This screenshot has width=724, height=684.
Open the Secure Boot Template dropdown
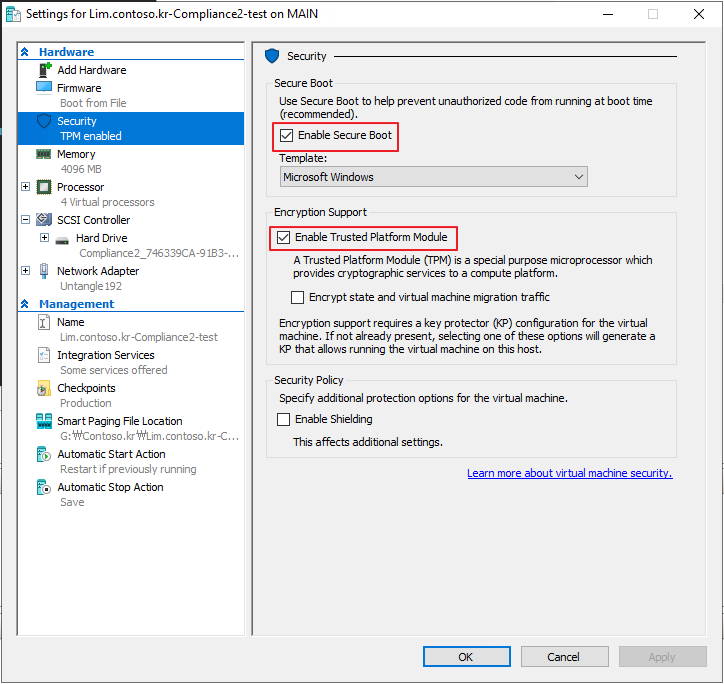pyautogui.click(x=433, y=177)
